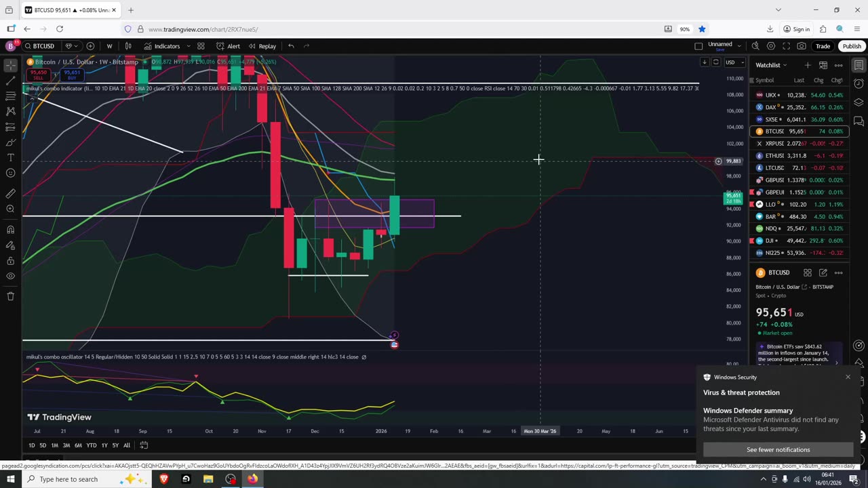Open the Indicators dialog

(162, 46)
